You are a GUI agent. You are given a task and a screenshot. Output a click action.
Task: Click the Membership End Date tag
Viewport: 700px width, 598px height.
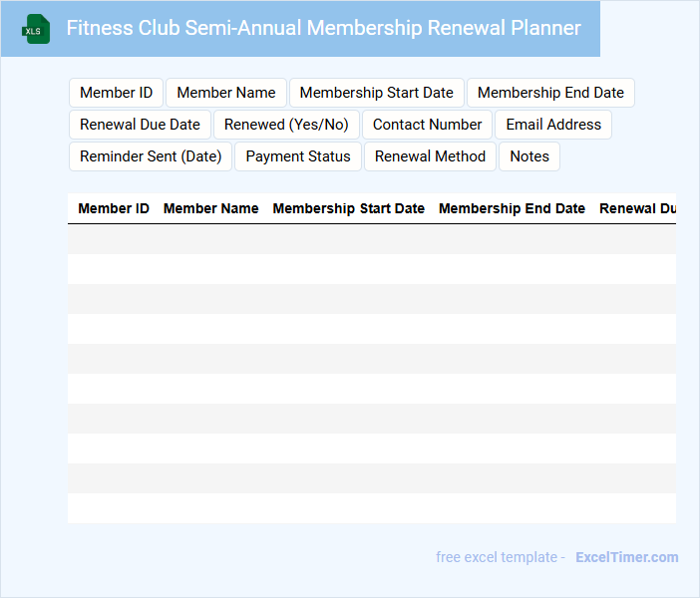550,93
